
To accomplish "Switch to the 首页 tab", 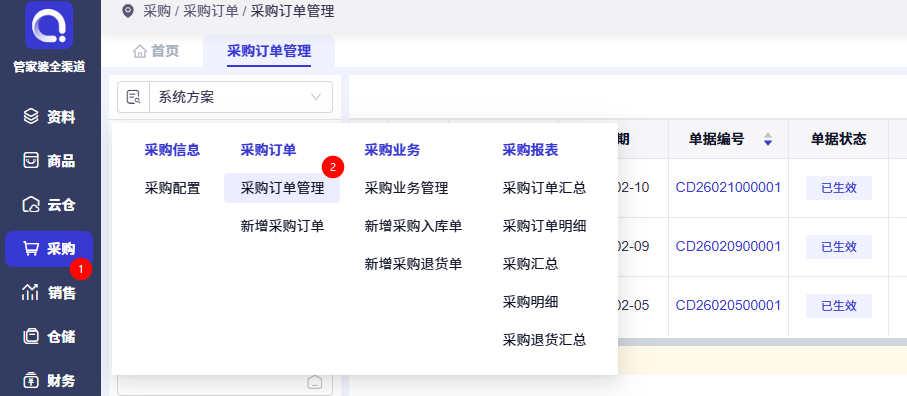I will 156,51.
